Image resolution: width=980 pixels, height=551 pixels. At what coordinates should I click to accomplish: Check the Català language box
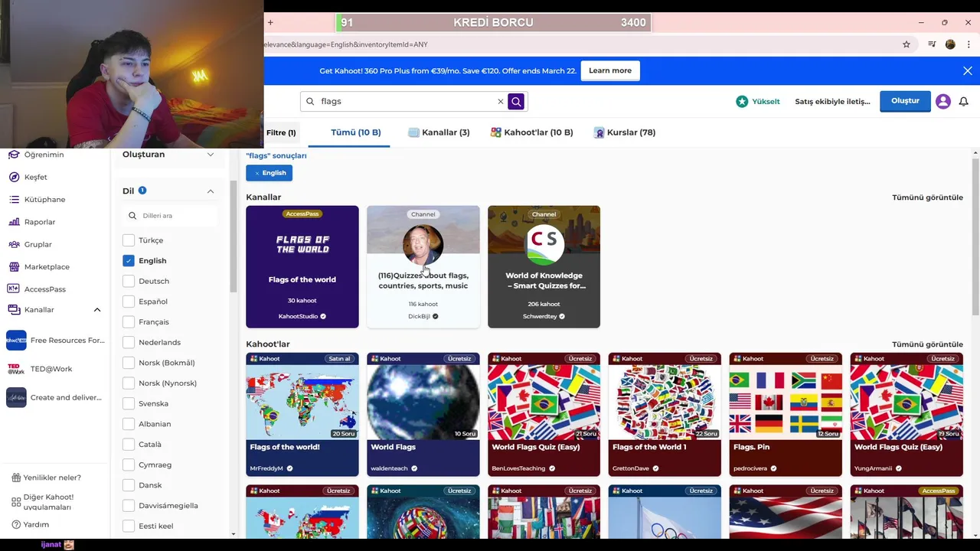[129, 445]
